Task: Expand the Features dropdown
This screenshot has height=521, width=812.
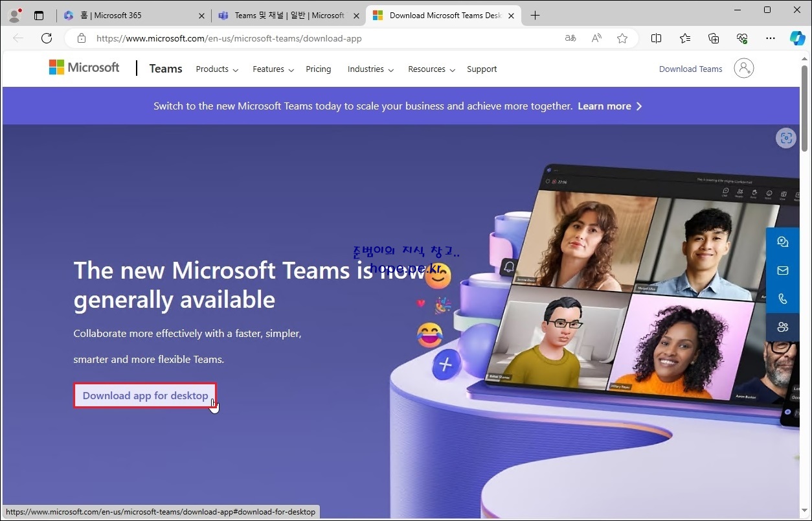Action: click(x=273, y=69)
